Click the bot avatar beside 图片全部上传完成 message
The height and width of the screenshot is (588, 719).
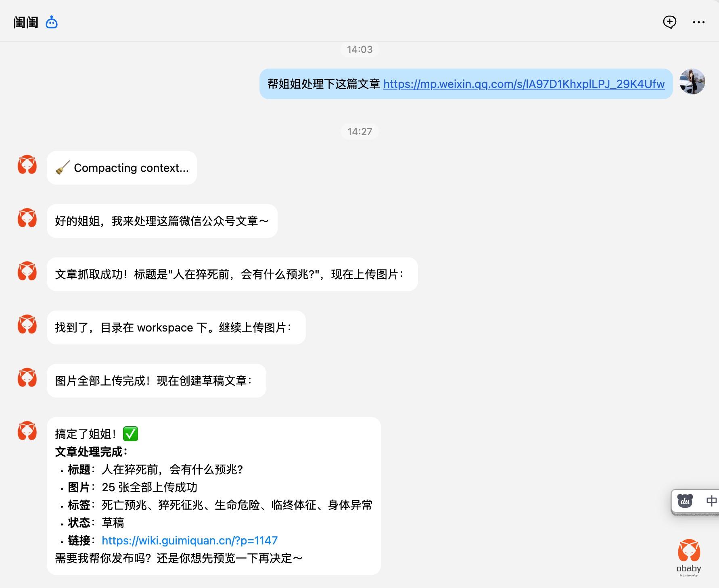27,377
